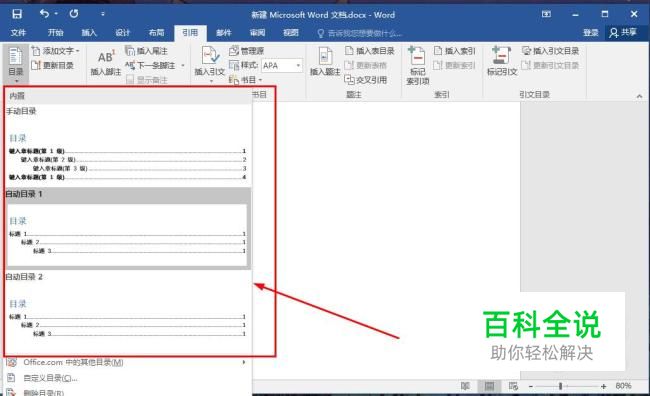The image size is (650, 396).
Task: Select the 引用 ribbon tab
Action: tap(190, 33)
